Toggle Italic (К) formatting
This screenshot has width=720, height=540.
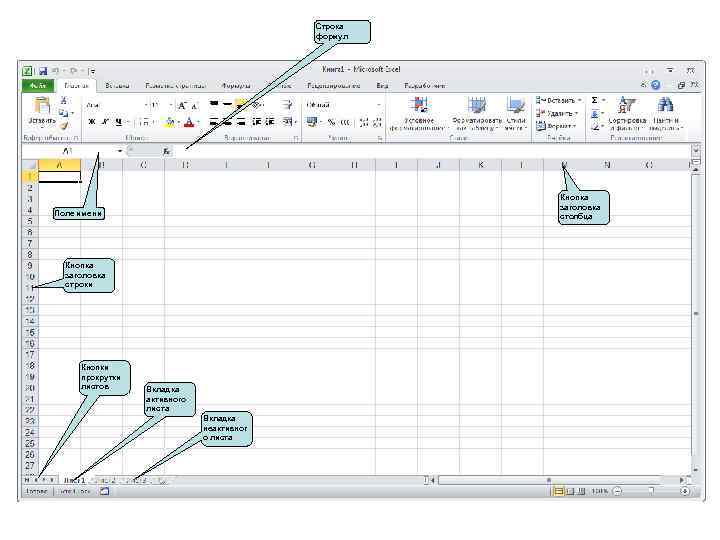pos(105,122)
